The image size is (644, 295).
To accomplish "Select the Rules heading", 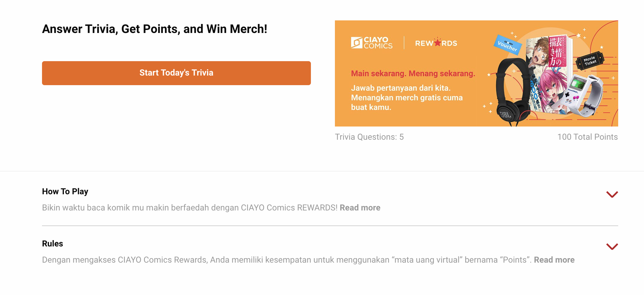I will pyautogui.click(x=53, y=244).
